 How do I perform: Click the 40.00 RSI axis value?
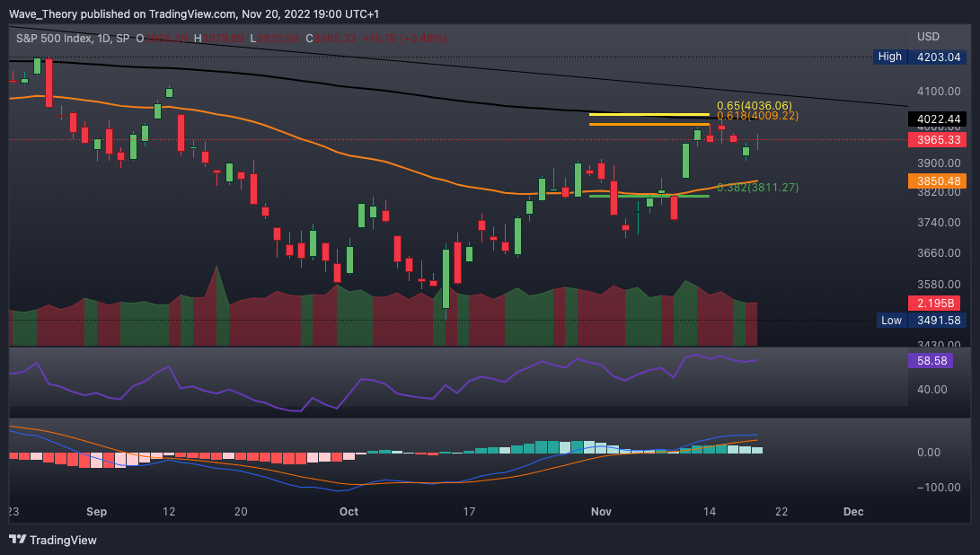(x=931, y=390)
